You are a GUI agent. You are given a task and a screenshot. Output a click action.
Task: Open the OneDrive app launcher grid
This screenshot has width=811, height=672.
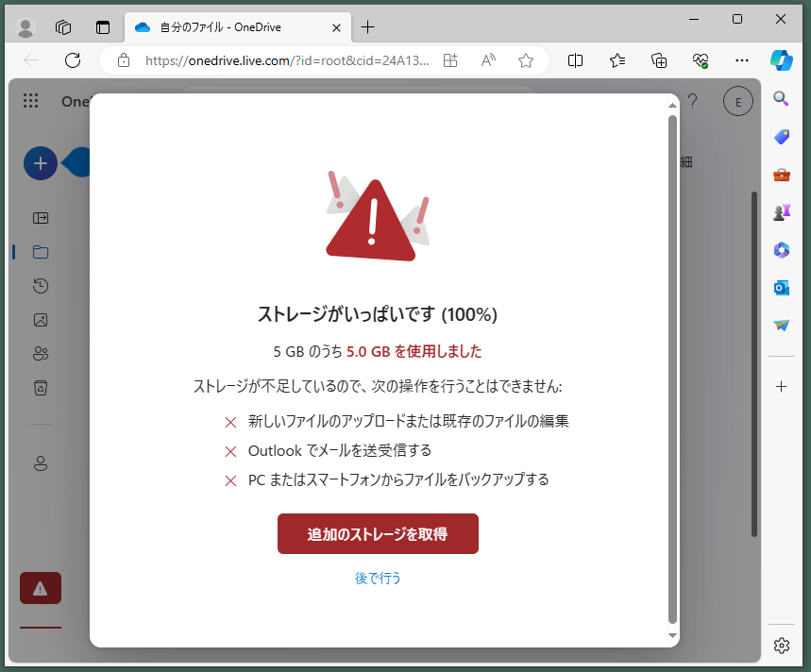coord(30,101)
